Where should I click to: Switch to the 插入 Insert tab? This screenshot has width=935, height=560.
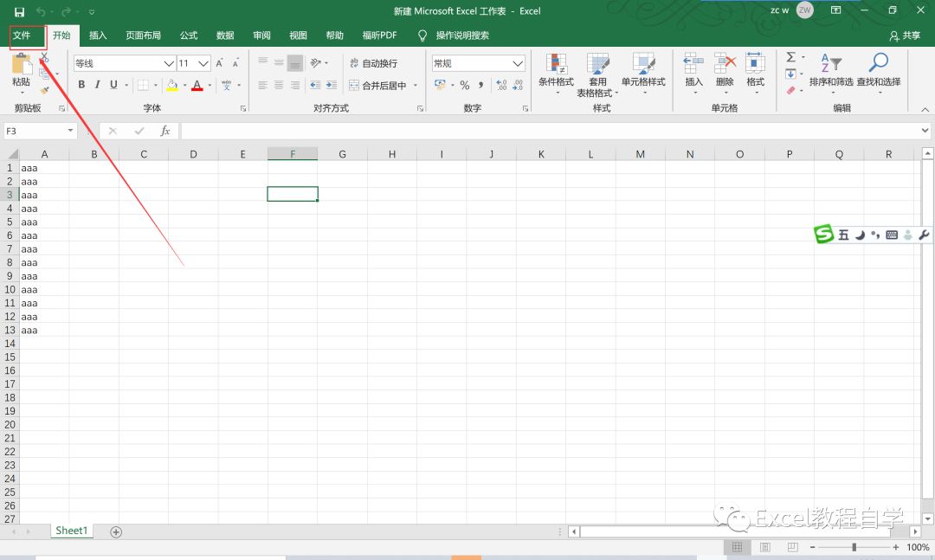[98, 35]
